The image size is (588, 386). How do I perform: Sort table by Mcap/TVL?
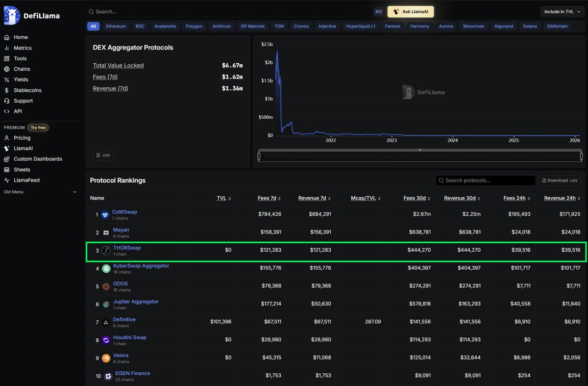pyautogui.click(x=366, y=198)
